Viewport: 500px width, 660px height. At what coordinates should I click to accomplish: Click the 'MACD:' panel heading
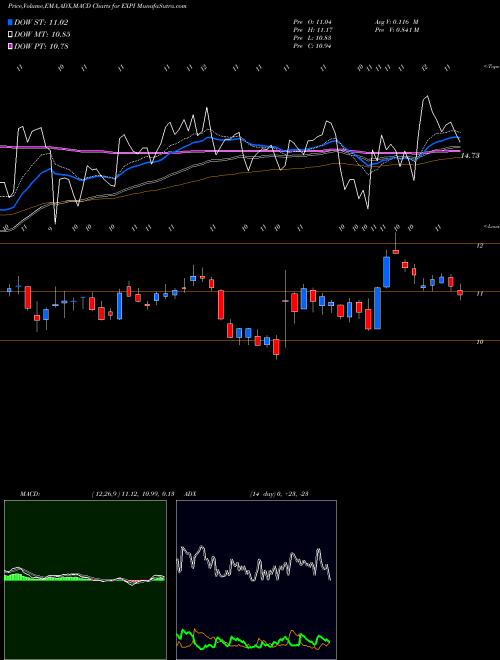click(29, 494)
